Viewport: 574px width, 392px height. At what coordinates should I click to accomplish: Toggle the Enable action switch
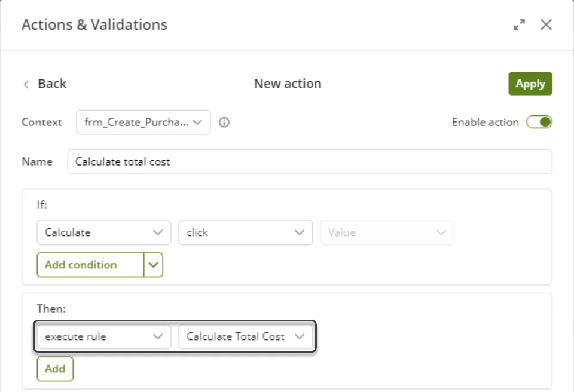[539, 122]
